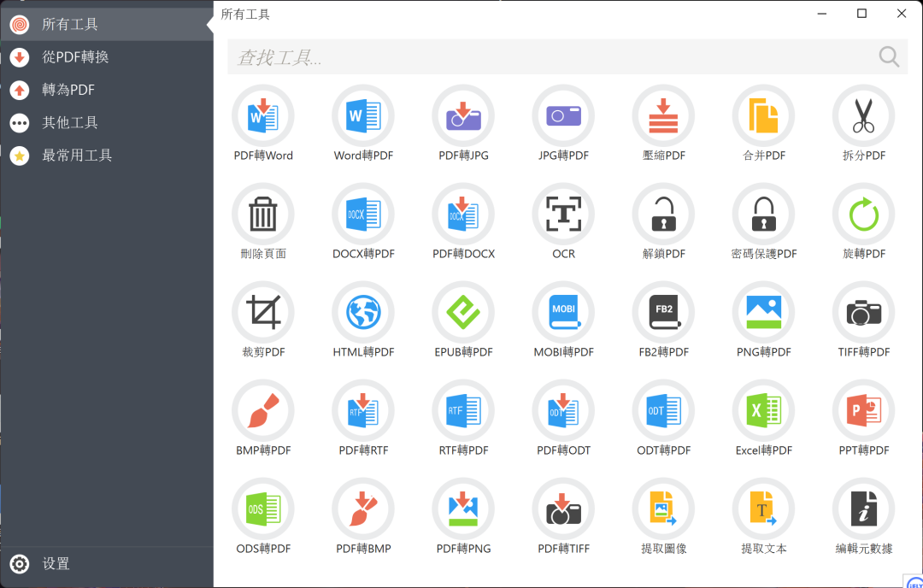This screenshot has height=588, width=923.
Task: Choose the 裁剪PDF crop tool
Action: [x=263, y=313]
